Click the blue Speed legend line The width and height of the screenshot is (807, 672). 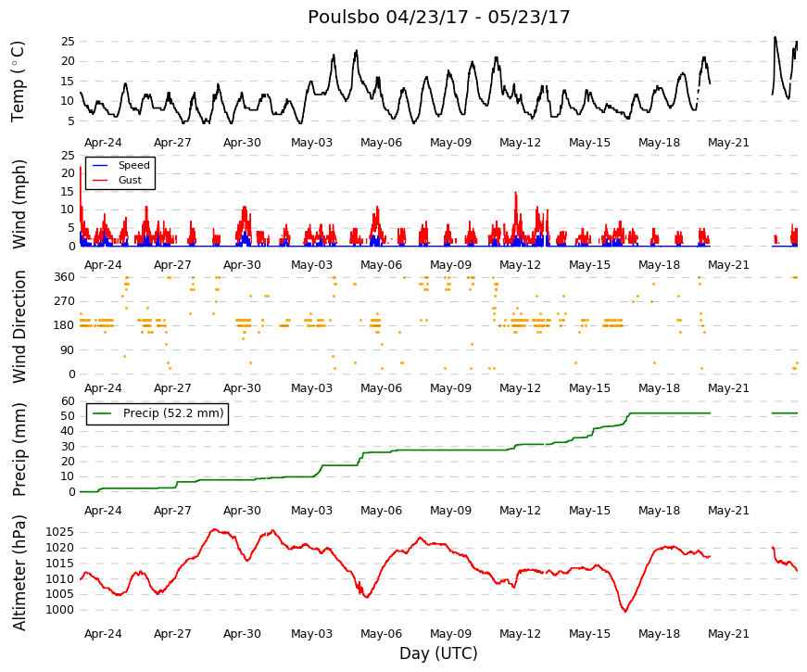[x=100, y=165]
